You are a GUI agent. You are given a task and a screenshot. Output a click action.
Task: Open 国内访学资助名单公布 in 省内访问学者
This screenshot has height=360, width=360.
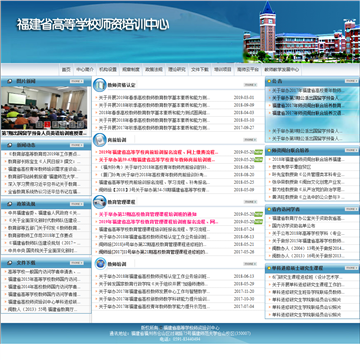(294, 226)
